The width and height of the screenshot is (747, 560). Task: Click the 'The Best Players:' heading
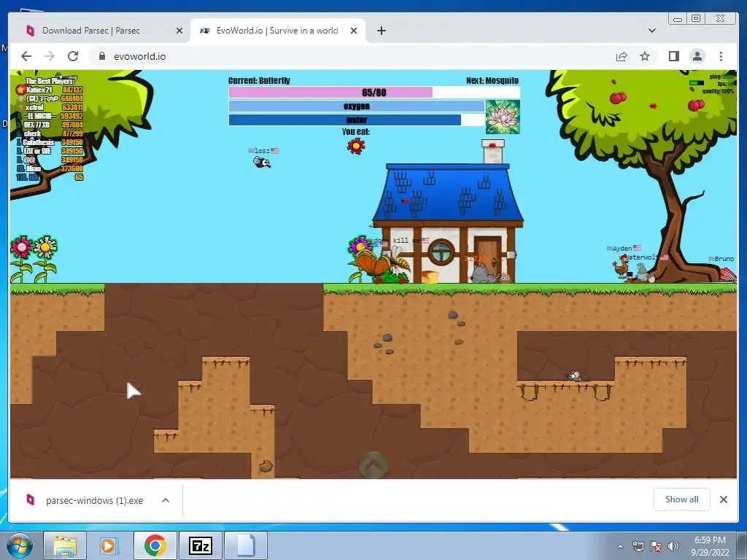pos(50,81)
